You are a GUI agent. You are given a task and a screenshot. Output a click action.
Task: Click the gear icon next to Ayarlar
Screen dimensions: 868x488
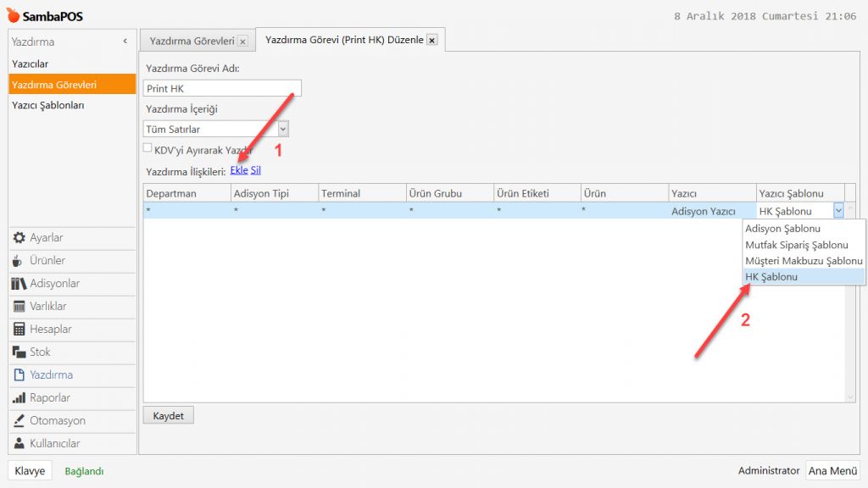19,238
